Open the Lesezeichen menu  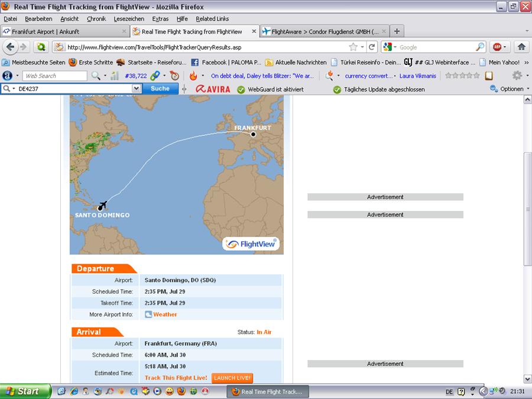(129, 19)
